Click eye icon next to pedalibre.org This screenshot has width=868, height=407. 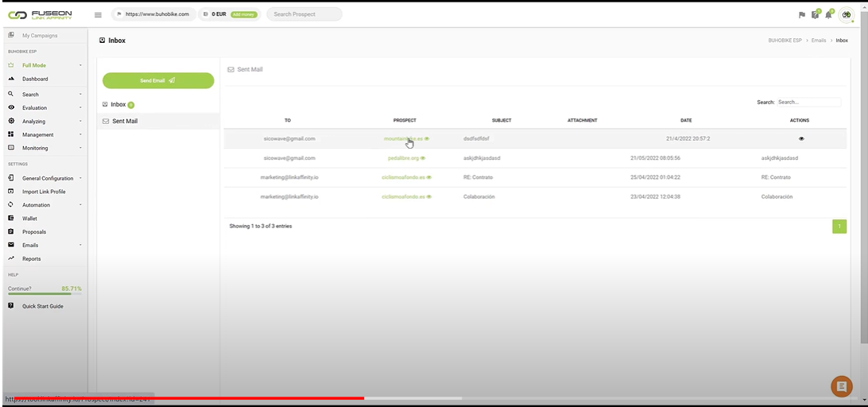coord(423,158)
